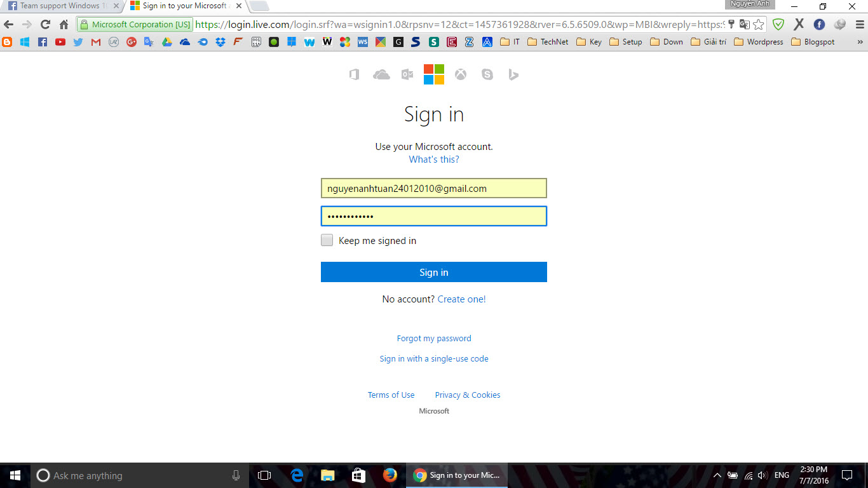
Task: Open the Action Center notification icon
Action: [x=846, y=475]
